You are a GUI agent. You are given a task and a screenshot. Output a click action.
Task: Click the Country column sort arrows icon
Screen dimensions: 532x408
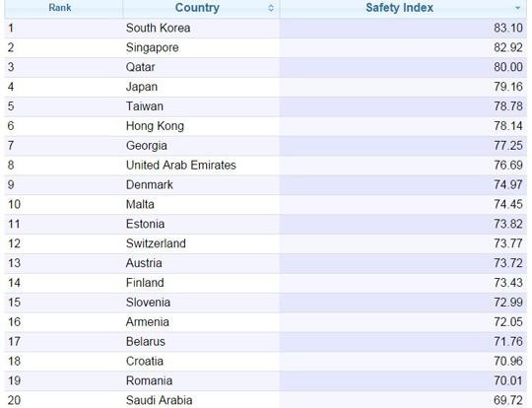(271, 8)
